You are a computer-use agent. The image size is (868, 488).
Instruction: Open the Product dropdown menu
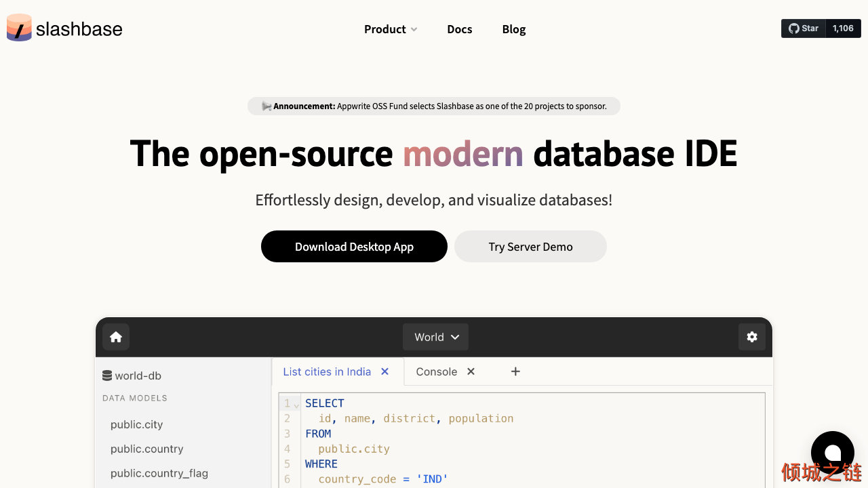391,29
